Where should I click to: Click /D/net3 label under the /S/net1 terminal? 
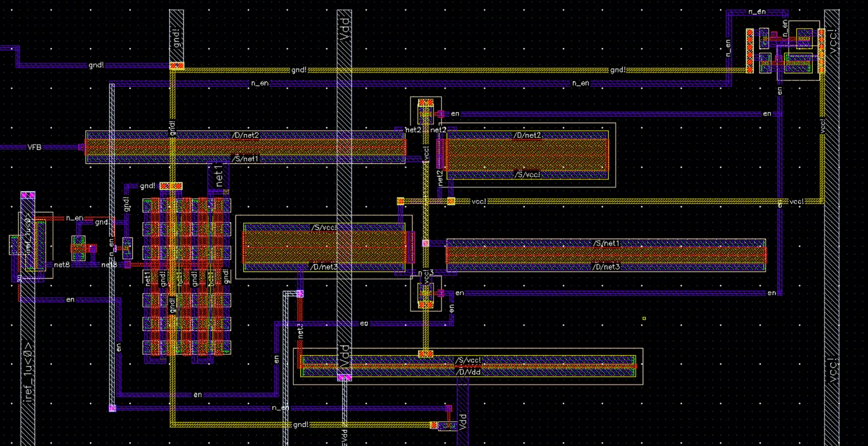click(x=606, y=267)
